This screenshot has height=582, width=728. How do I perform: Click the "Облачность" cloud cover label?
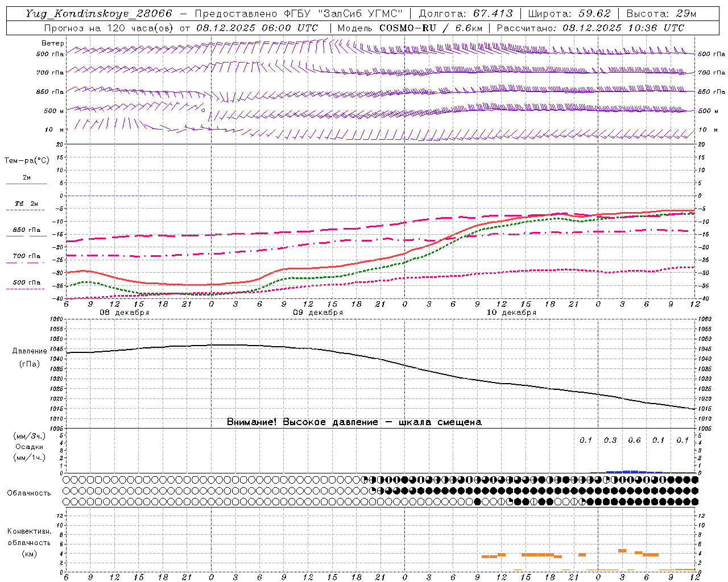click(x=29, y=493)
